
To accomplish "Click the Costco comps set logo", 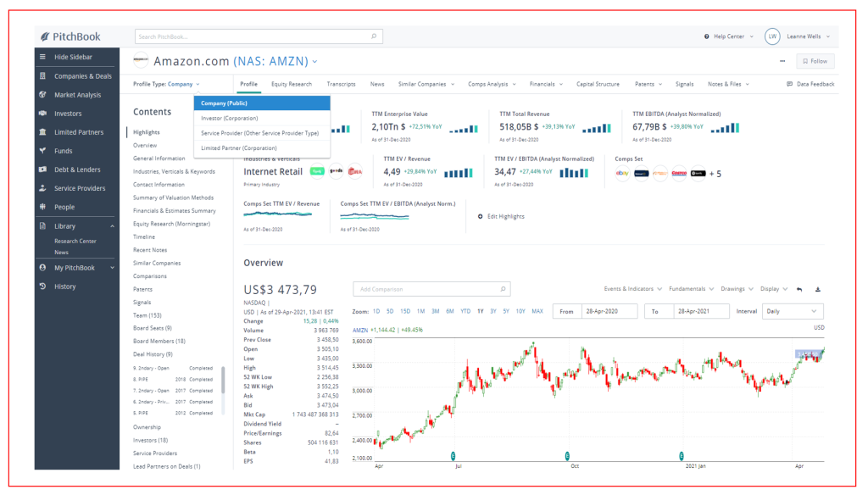I will pos(679,173).
